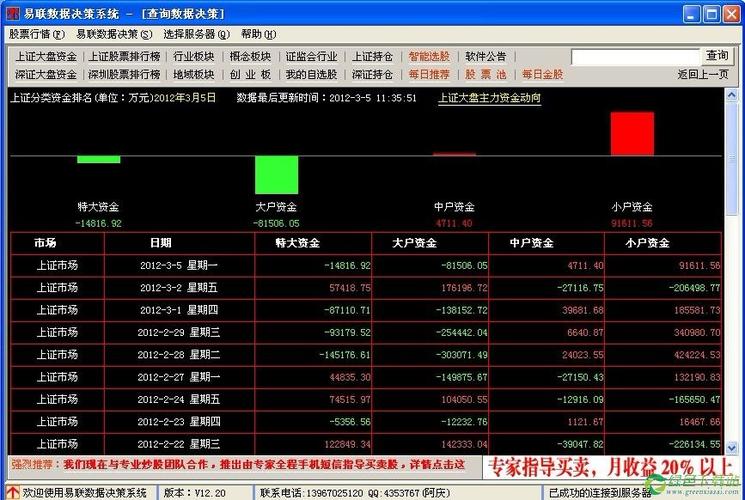This screenshot has height=500, width=745.
Task: Open 软件公告
Action: pyautogui.click(x=486, y=57)
